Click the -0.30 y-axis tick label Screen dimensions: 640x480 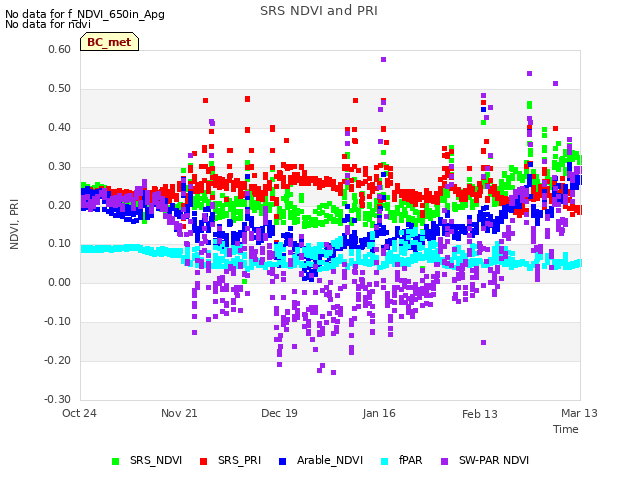tap(58, 399)
